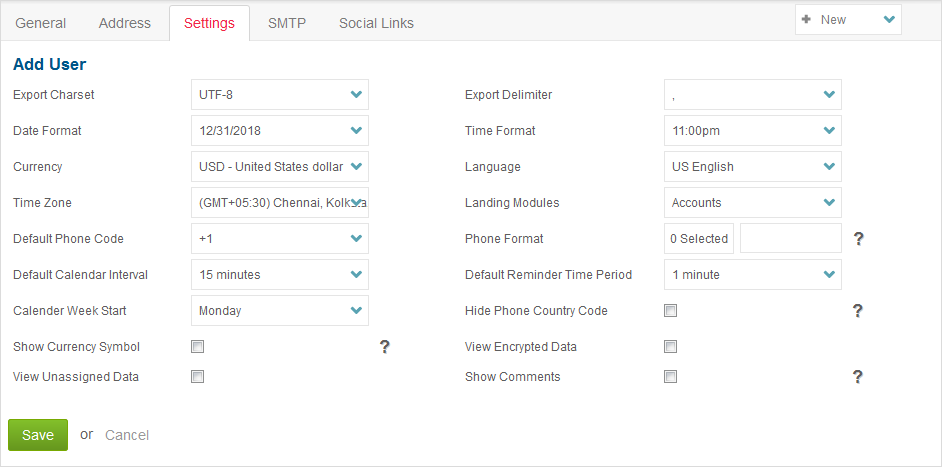Enable the Show Comments checkbox
This screenshot has width=942, height=467.
pos(670,377)
